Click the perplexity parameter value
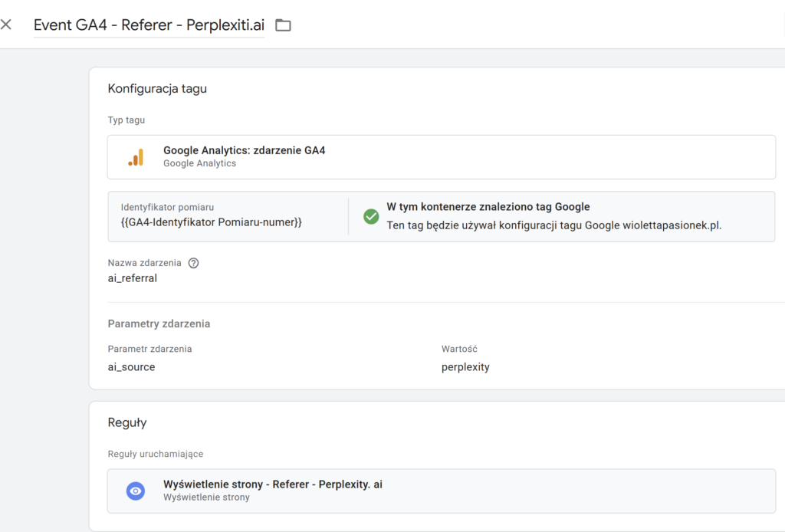Screen dimensions: 785x532 point(465,367)
